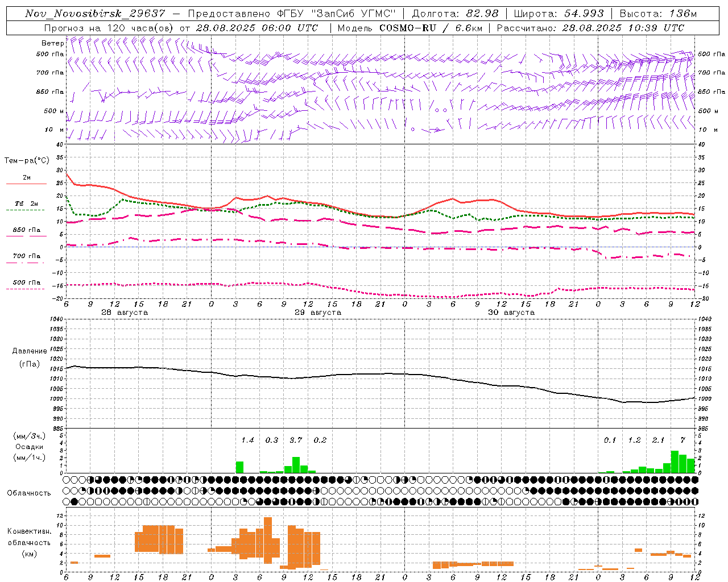Image resolution: width=728 pixels, height=582 pixels.
Task: Click the precipitation value "0.1"
Action: point(610,440)
